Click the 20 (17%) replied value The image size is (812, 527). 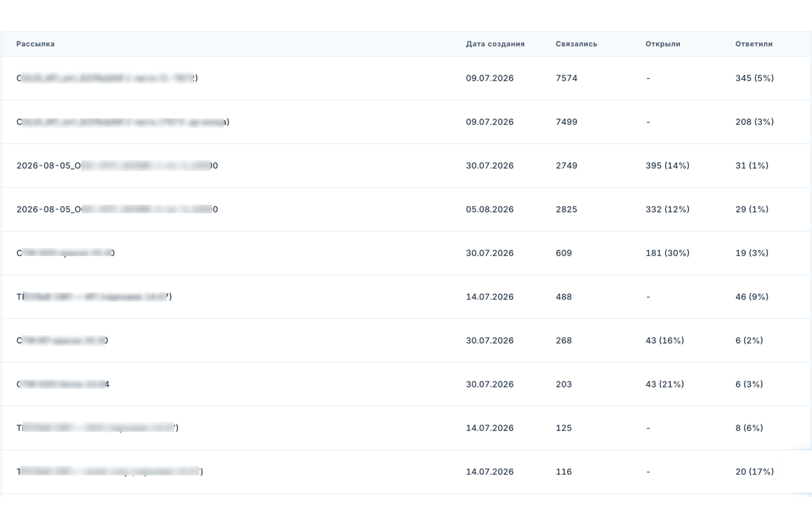coord(754,472)
